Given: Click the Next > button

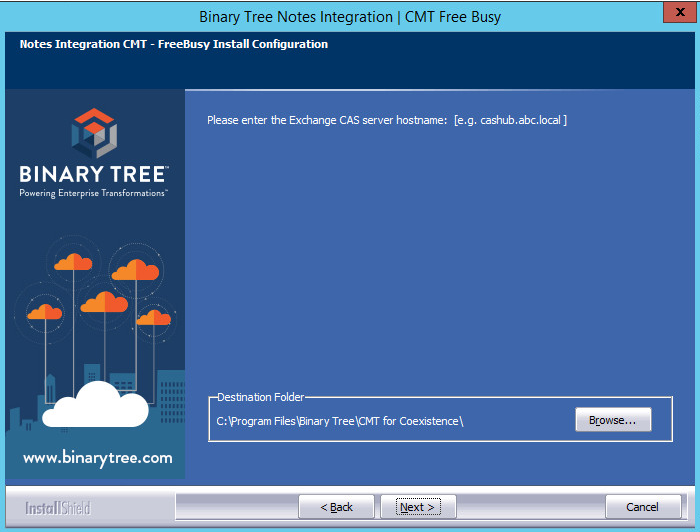Looking at the screenshot, I should pyautogui.click(x=418, y=507).
